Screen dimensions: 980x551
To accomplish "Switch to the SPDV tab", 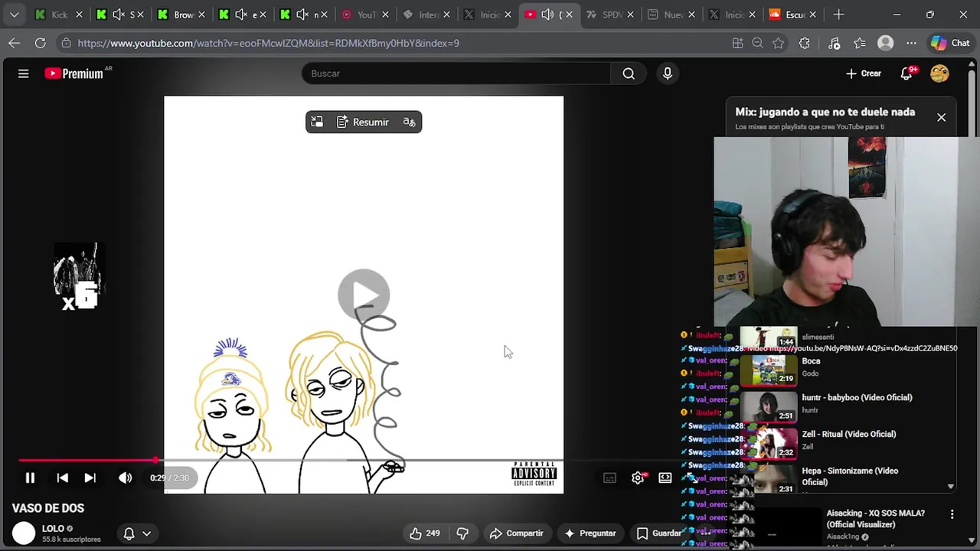I will pos(611,15).
